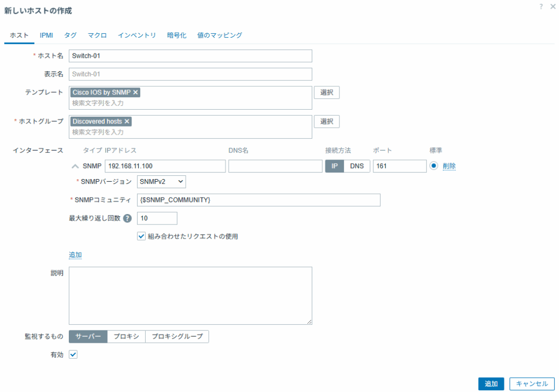
Task: Choose プロキシ for 監視するもの
Action: click(x=126, y=337)
